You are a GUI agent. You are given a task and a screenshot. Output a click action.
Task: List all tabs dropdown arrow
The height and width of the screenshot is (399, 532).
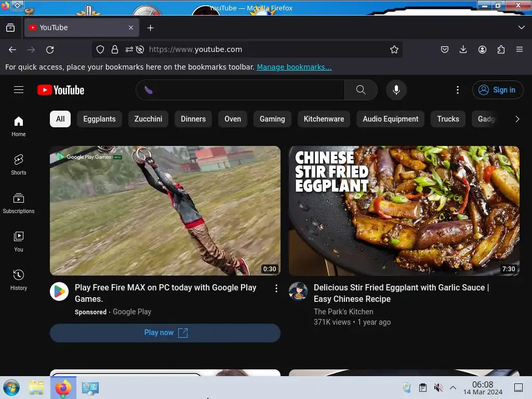click(x=522, y=28)
